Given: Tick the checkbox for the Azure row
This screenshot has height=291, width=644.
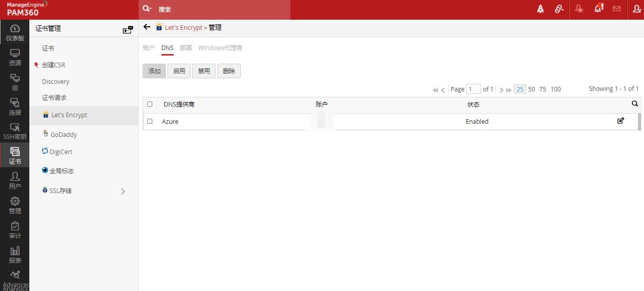Looking at the screenshot, I should [x=150, y=121].
